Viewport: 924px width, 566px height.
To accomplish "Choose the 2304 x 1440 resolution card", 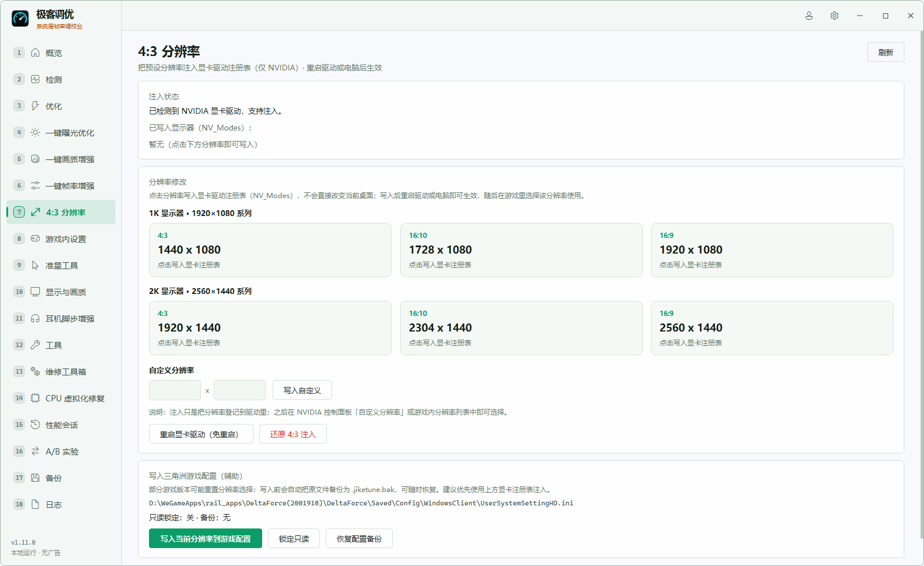I will (x=521, y=328).
